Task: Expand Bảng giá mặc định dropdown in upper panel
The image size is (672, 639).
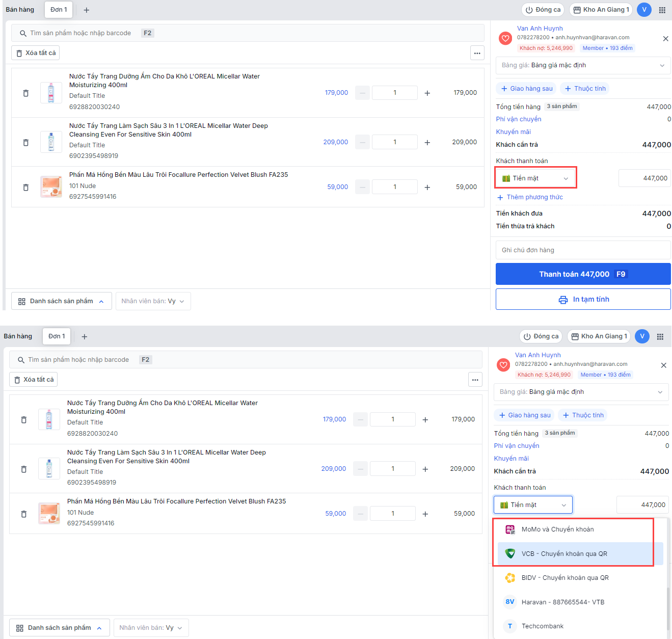Action: point(583,65)
